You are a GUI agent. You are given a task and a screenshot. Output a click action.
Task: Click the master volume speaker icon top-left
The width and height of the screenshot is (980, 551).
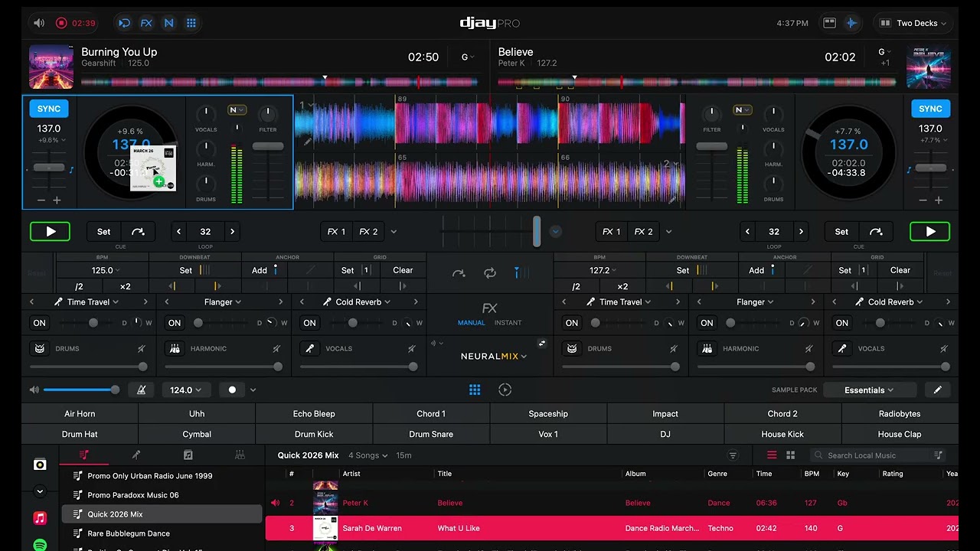pos(39,23)
